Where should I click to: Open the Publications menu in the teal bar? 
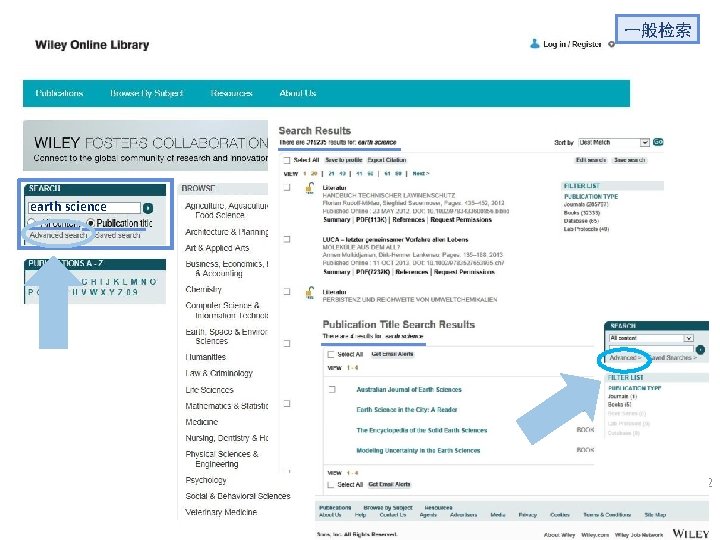click(x=59, y=93)
